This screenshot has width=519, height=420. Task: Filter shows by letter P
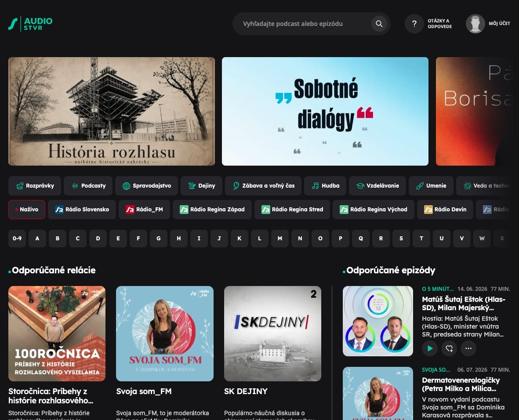[341, 238]
